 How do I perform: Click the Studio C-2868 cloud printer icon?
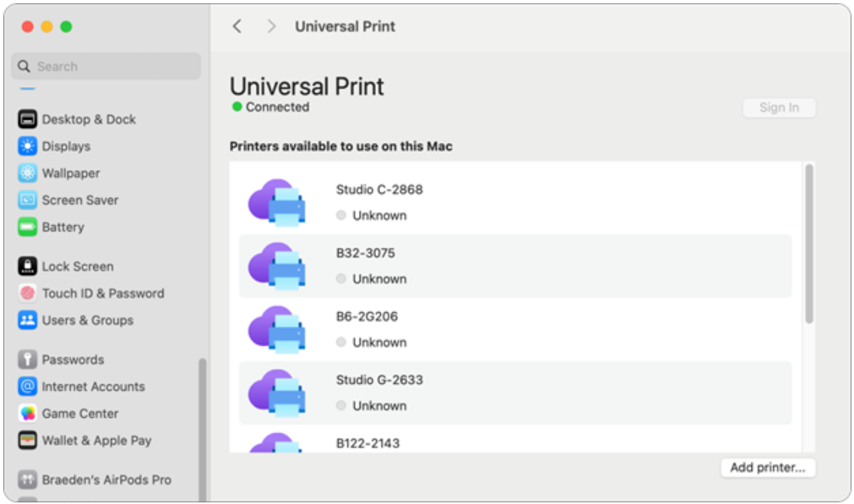coord(277,203)
